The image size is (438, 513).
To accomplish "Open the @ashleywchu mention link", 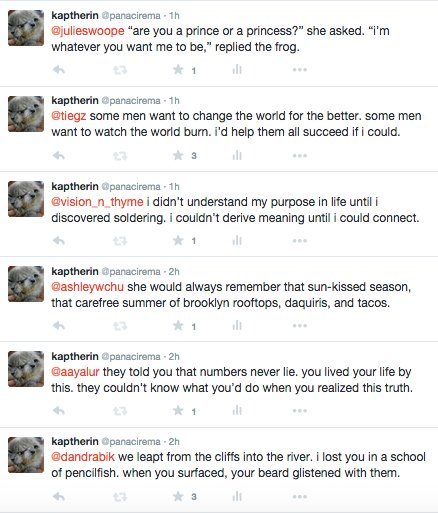I will (x=87, y=287).
